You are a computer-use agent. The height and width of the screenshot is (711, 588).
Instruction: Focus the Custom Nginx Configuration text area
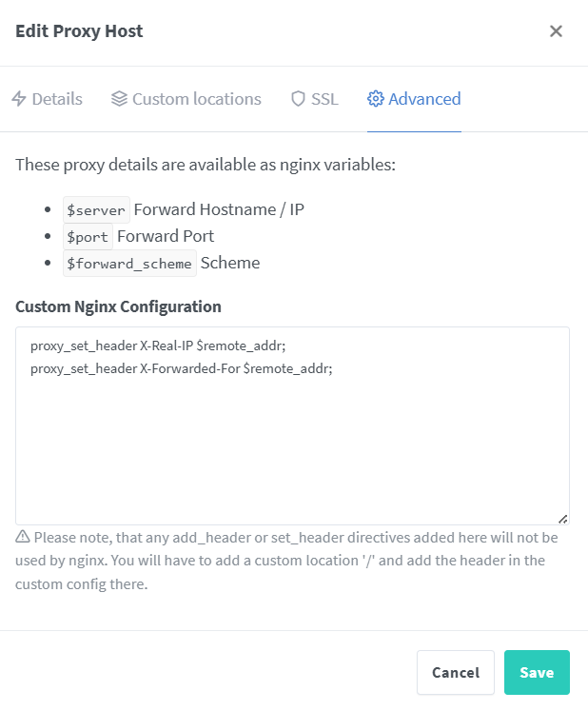(x=292, y=438)
